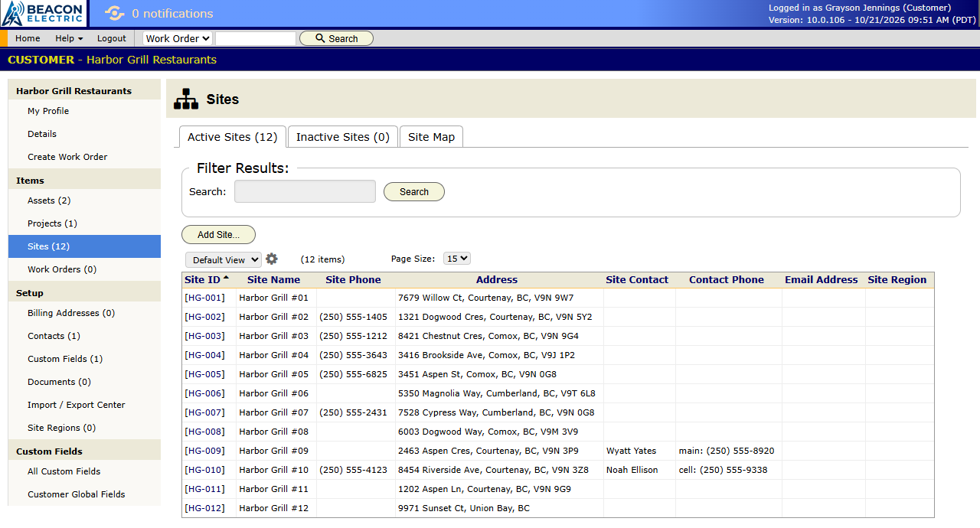Focus the Filter Results search field

tap(305, 191)
